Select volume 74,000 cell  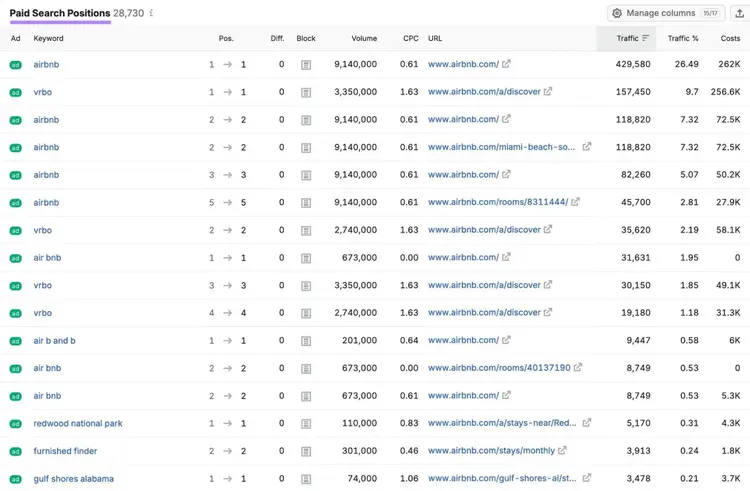[362, 479]
